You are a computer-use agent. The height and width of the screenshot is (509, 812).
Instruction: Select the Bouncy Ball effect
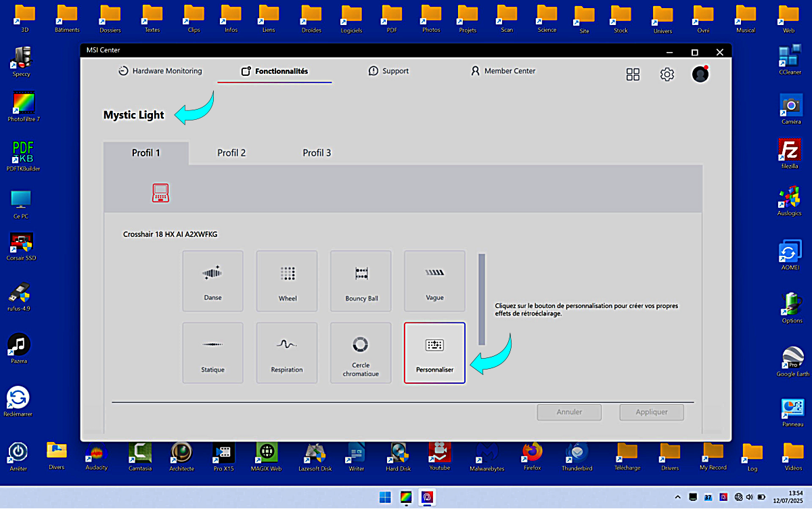361,281
